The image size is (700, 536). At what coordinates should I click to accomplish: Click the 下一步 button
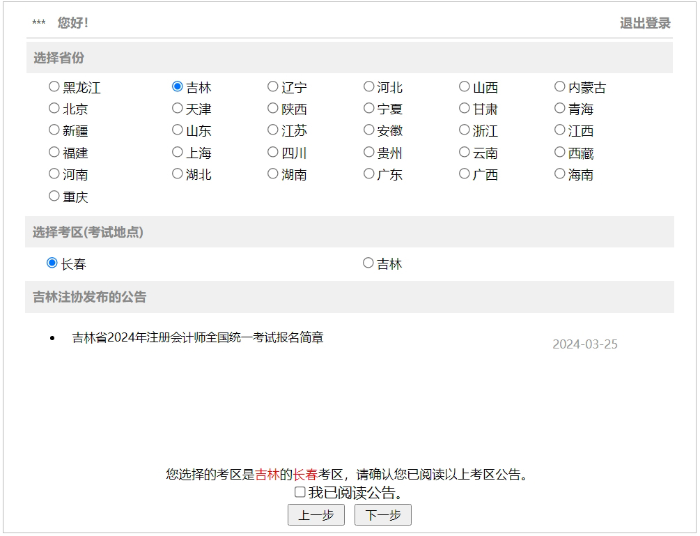[382, 515]
